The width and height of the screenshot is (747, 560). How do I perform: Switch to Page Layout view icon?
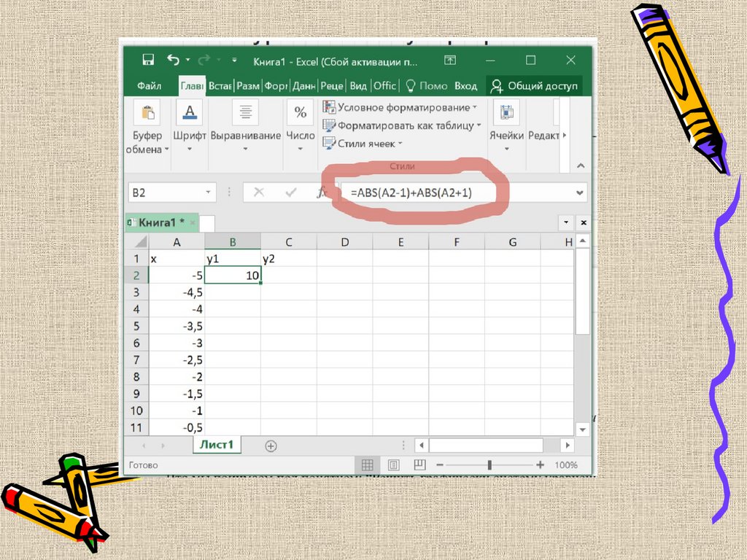tap(393, 464)
